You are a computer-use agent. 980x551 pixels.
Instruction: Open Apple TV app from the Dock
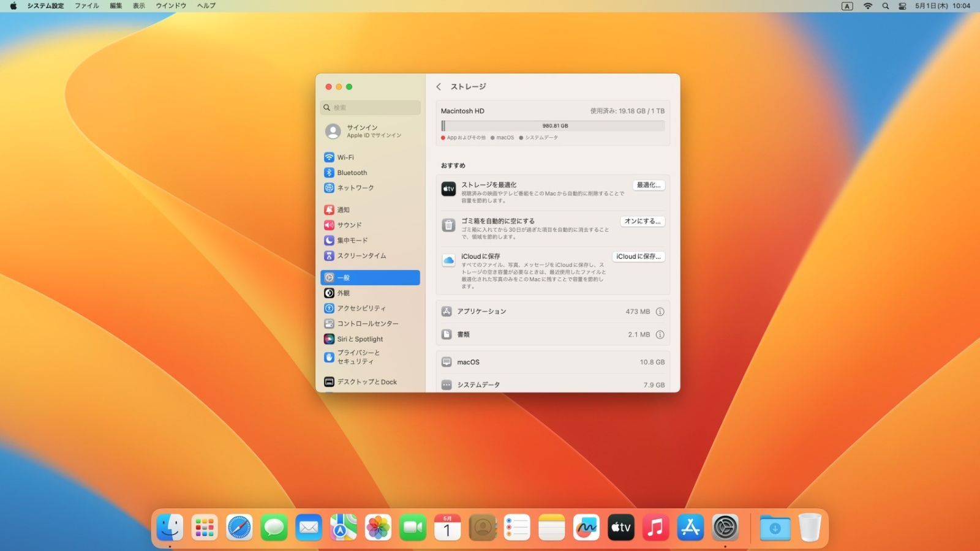[621, 527]
